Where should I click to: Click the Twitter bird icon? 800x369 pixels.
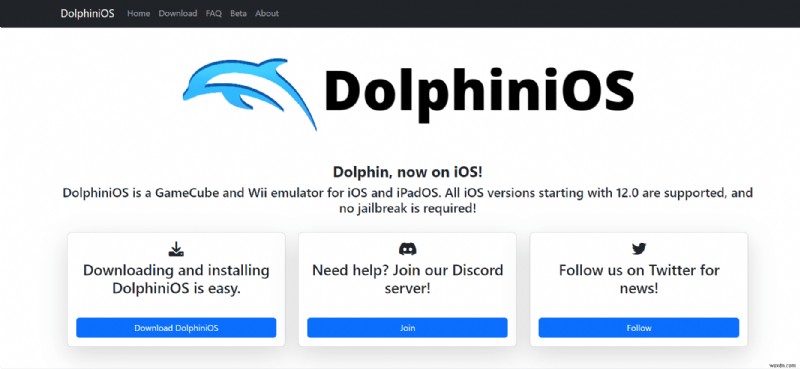pos(639,249)
